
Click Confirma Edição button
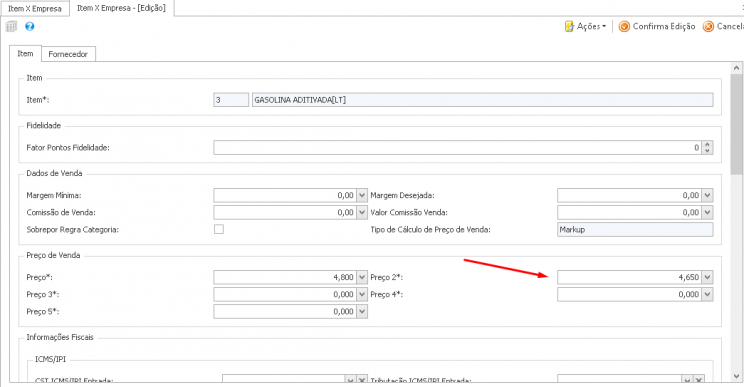coord(657,27)
